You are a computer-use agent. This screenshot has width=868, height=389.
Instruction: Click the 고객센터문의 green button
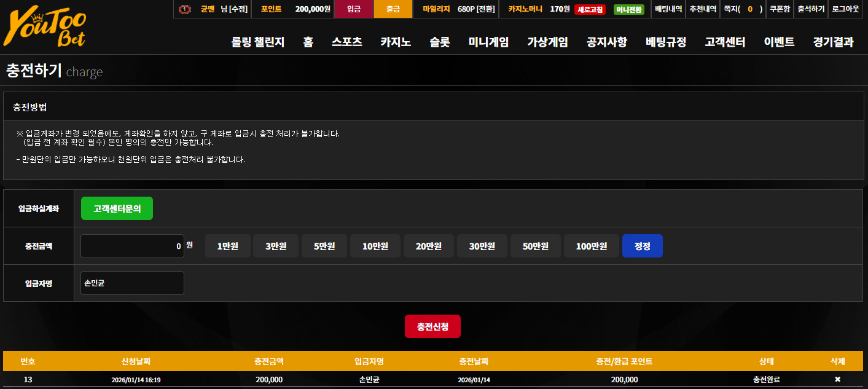tap(117, 208)
